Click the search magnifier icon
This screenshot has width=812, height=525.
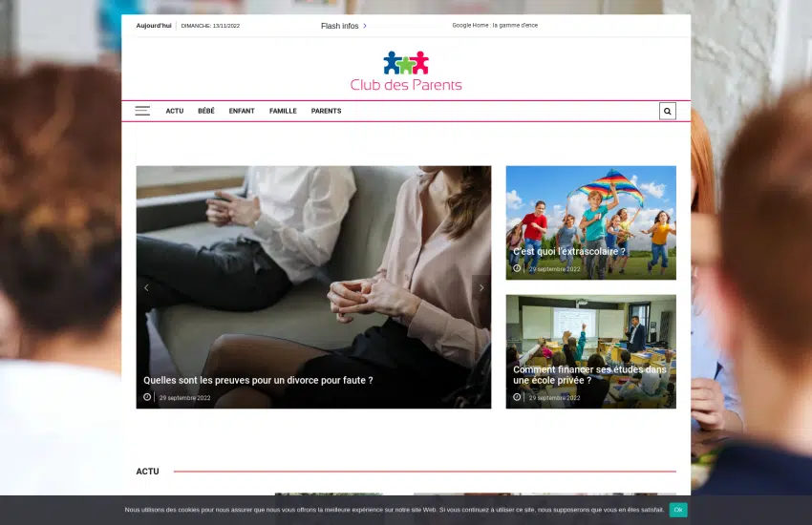tap(667, 111)
